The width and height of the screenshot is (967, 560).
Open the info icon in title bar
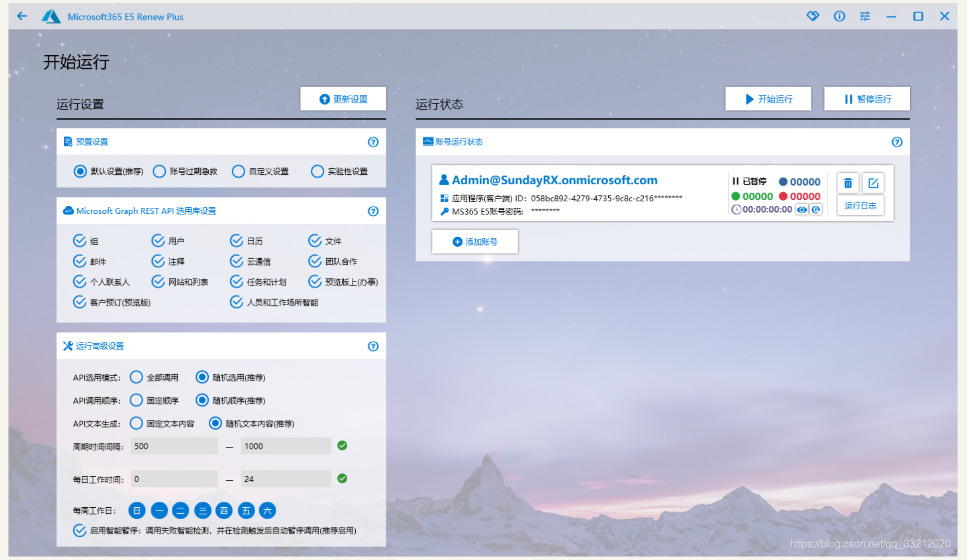point(839,16)
